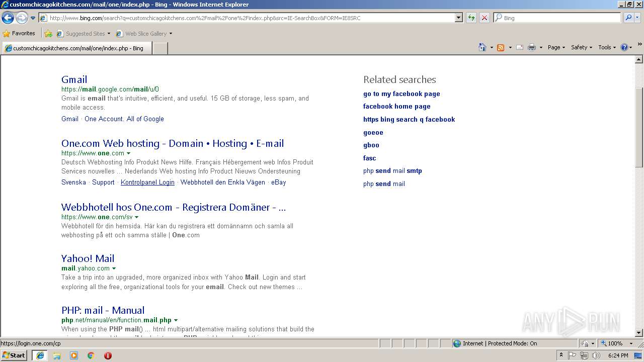Open Web Slice Gallery in favorites bar
Viewport: 644px width, 362px height.
[x=144, y=34]
